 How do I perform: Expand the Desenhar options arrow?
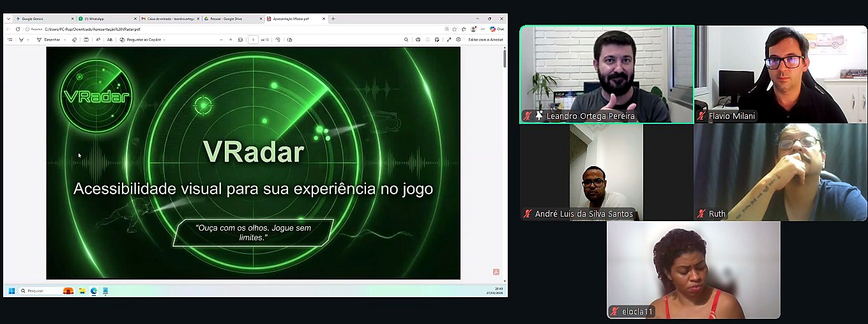(x=65, y=40)
